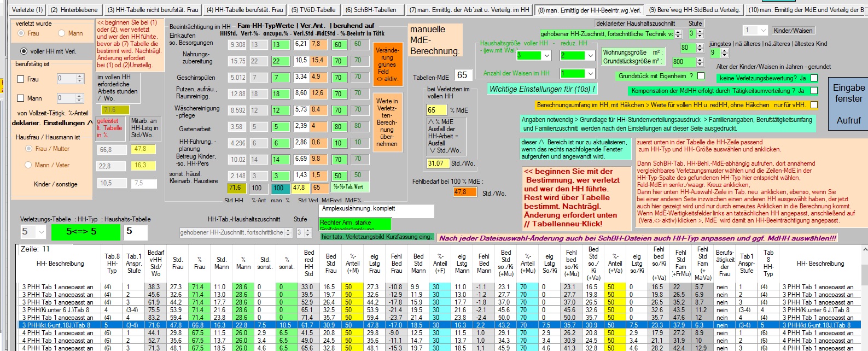The image size is (868, 351).
Task: Open the Verletzte (1) tab
Action: pyautogui.click(x=27, y=10)
